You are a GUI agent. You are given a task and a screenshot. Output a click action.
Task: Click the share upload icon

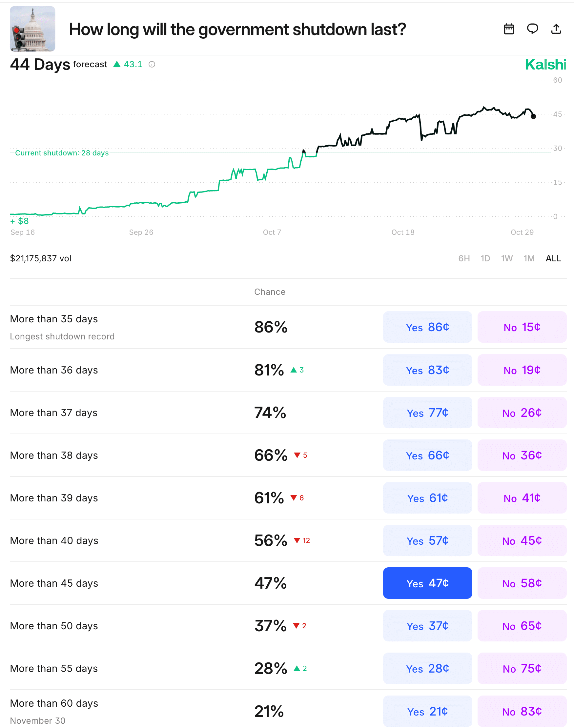coord(556,29)
